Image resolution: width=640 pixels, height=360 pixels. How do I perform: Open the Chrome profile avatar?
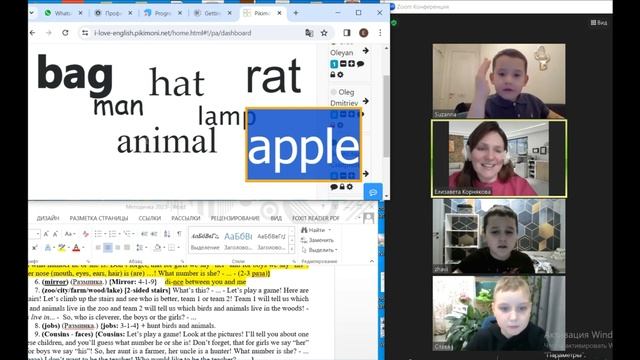(x=363, y=33)
